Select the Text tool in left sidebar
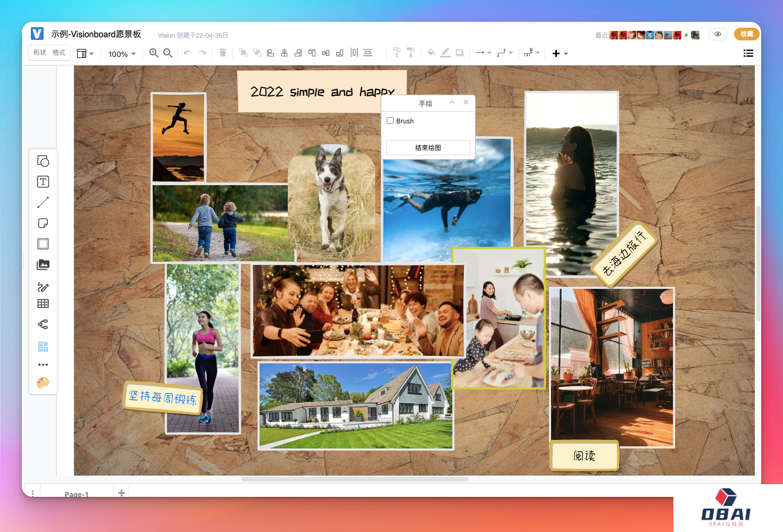783x532 pixels. pos(43,182)
